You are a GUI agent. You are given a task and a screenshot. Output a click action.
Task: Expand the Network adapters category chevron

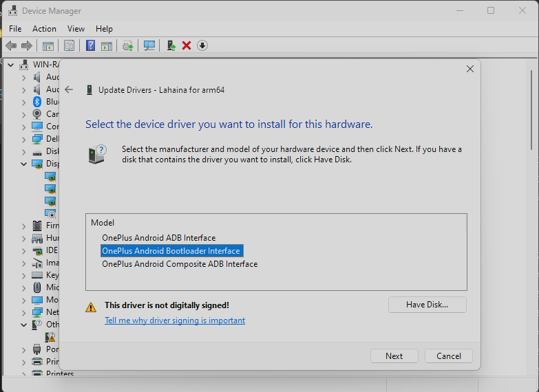coord(23,313)
